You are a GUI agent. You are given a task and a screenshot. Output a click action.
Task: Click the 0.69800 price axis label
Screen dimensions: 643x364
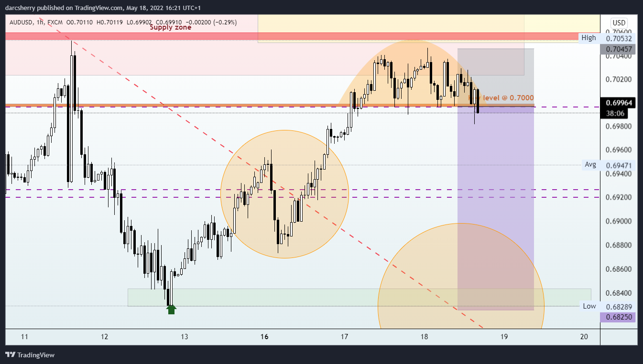[x=619, y=127]
